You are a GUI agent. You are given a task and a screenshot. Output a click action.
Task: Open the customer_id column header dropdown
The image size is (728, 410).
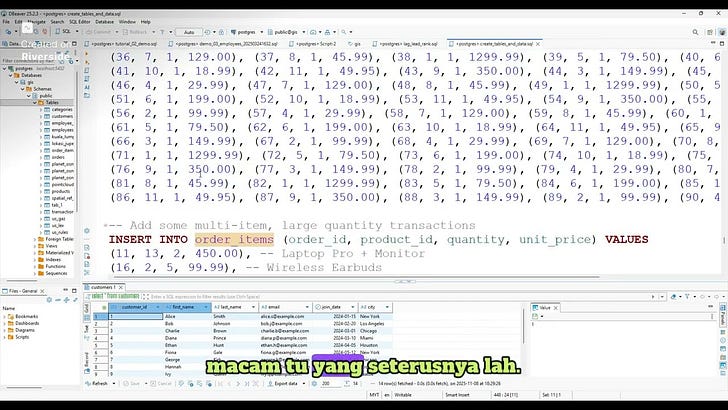point(158,307)
